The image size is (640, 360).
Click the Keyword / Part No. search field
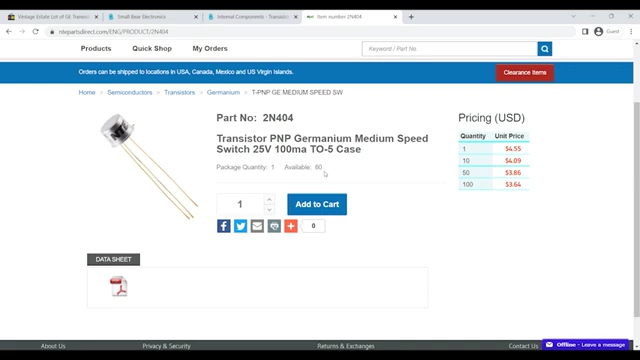(x=450, y=49)
